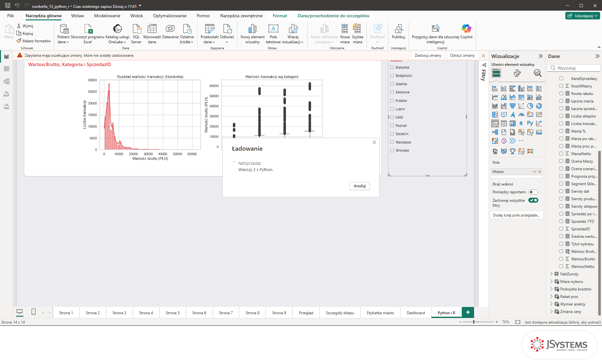The width and height of the screenshot is (602, 364).
Task: Click the Wyszukaj search field
Action: (574, 68)
